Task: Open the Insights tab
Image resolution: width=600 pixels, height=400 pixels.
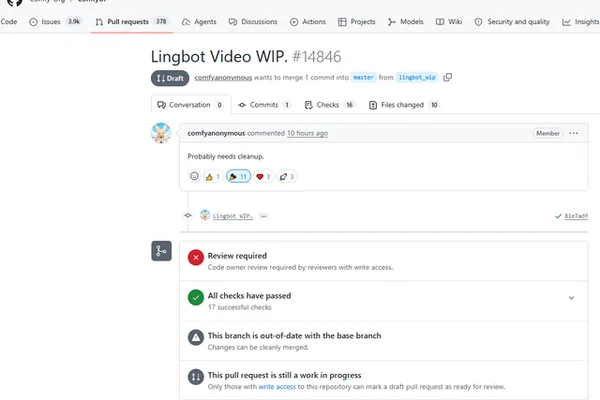Action: click(580, 22)
